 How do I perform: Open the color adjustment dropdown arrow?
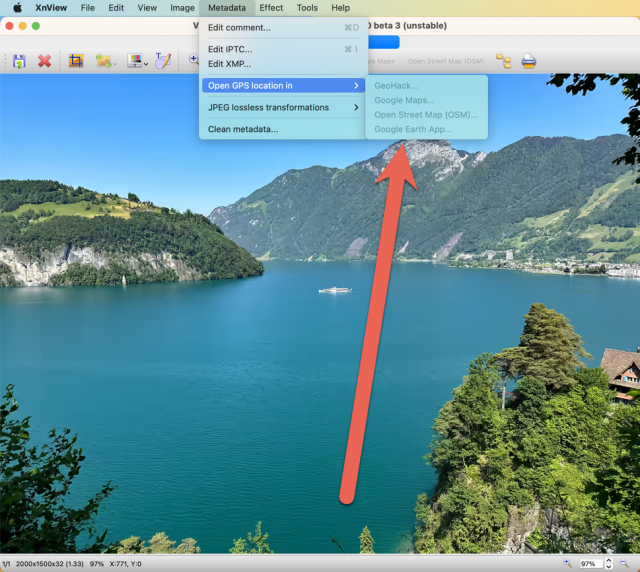pyautogui.click(x=146, y=64)
